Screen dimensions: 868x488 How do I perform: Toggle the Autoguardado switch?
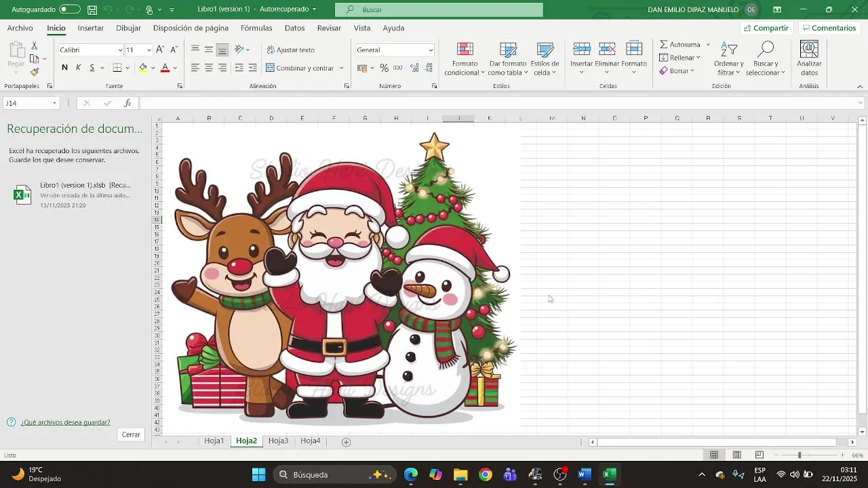point(69,9)
